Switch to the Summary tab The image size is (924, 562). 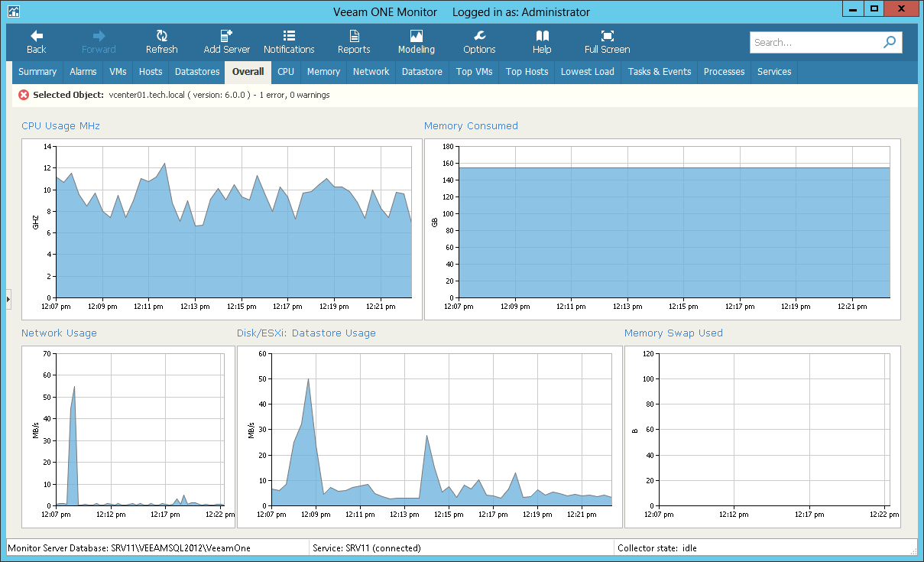tap(37, 72)
